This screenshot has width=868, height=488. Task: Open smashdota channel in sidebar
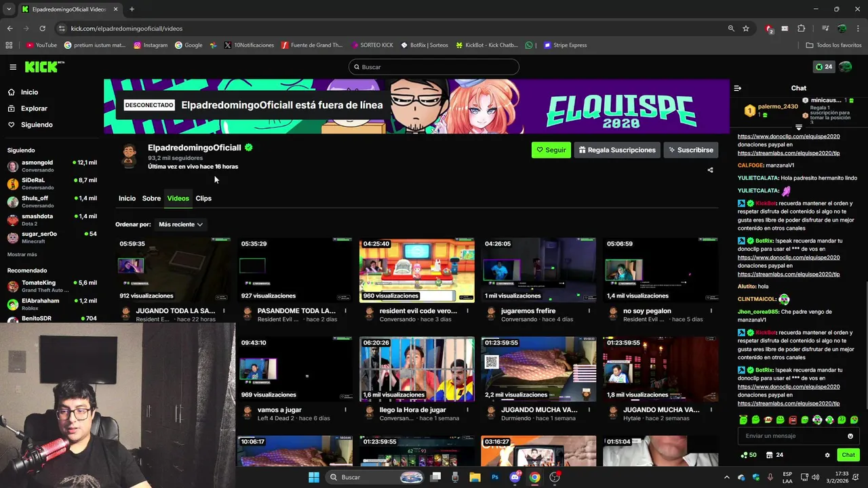click(x=52, y=220)
